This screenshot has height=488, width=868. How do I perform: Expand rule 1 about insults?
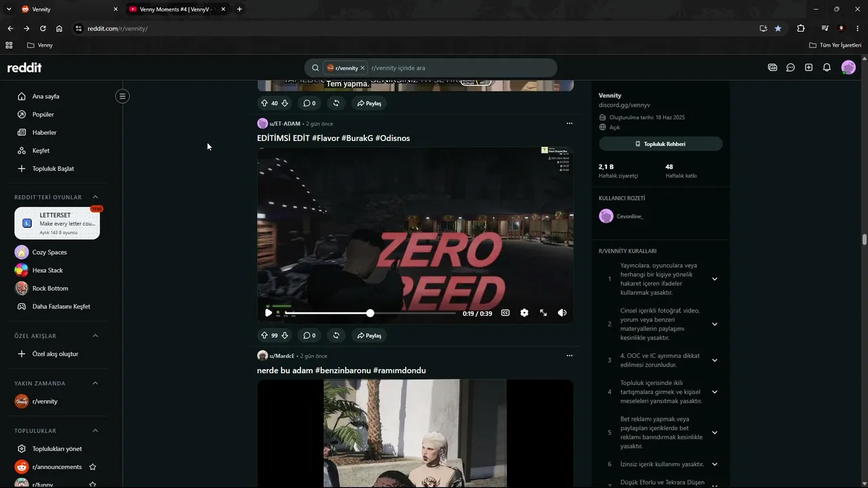point(715,279)
